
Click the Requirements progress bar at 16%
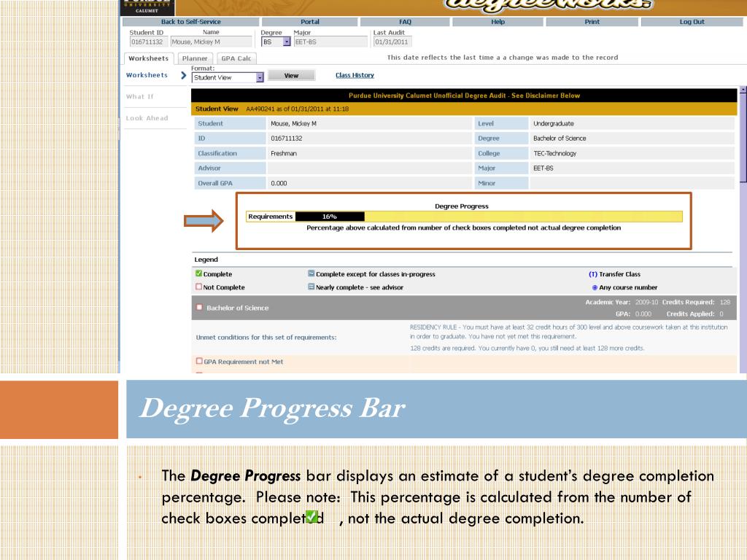pos(464,217)
